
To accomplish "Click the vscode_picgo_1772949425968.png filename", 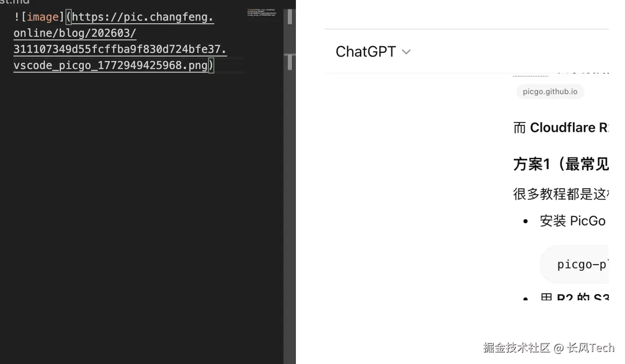I will [110, 65].
